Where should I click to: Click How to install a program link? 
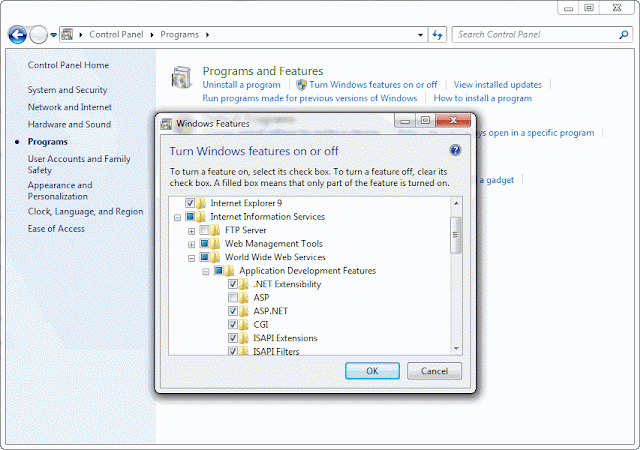482,98
